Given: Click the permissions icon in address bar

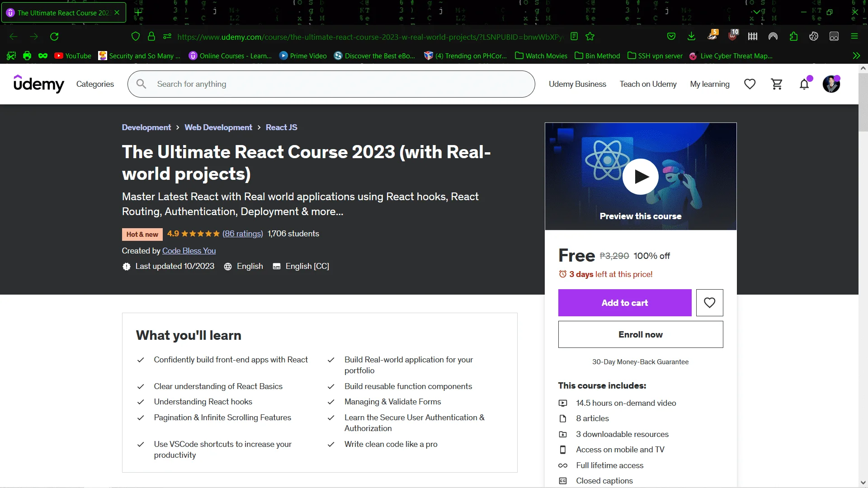Looking at the screenshot, I should pos(167,37).
